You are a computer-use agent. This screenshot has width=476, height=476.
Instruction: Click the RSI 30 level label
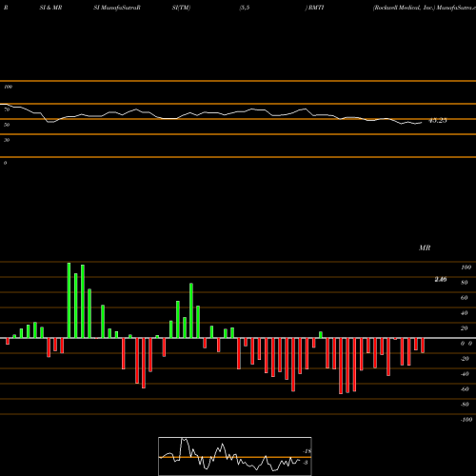(7, 140)
